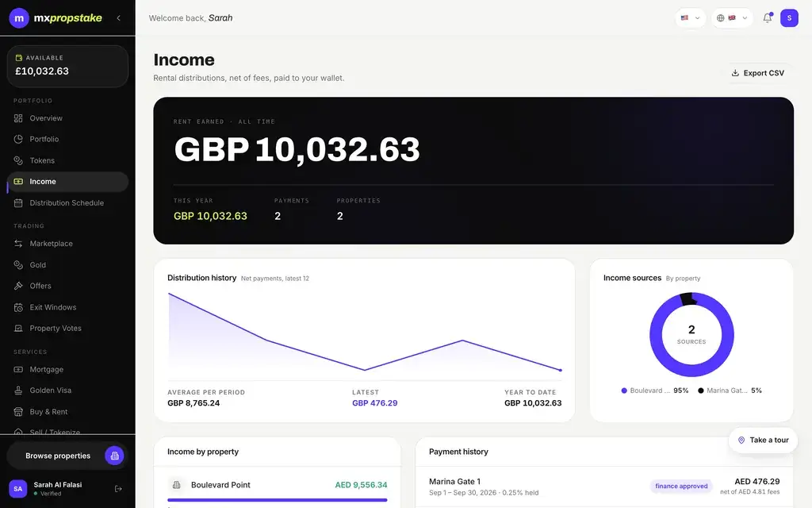
Task: Click the download icon on Export CSV
Action: (x=735, y=73)
